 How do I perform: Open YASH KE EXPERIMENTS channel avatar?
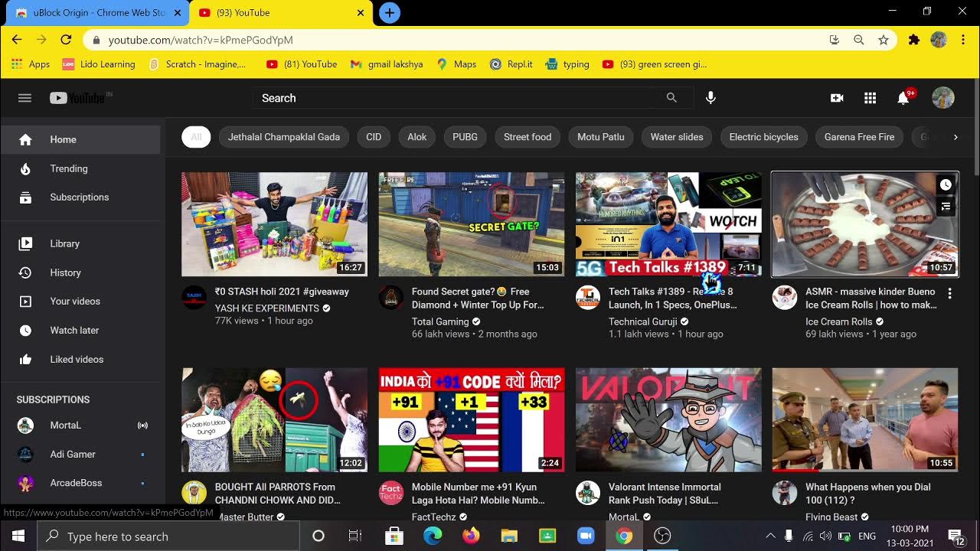coord(194,298)
